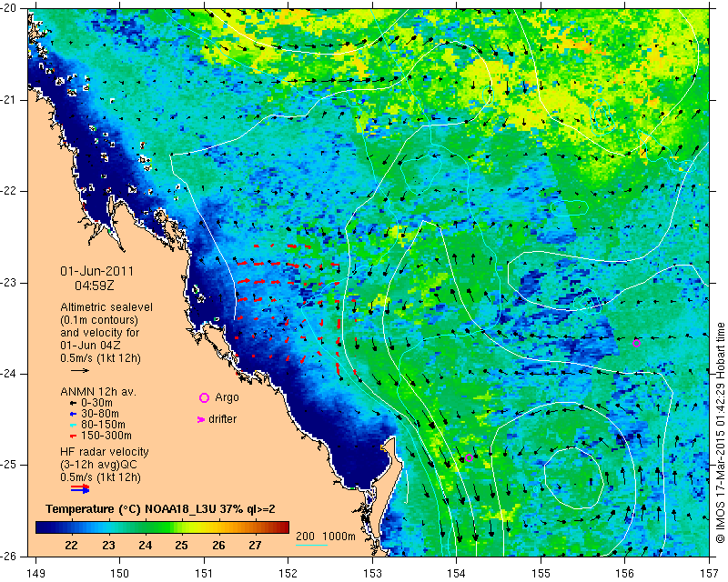The image size is (728, 582).
Task: Click the black altimetric velocity scale arrow
Action: (80, 370)
